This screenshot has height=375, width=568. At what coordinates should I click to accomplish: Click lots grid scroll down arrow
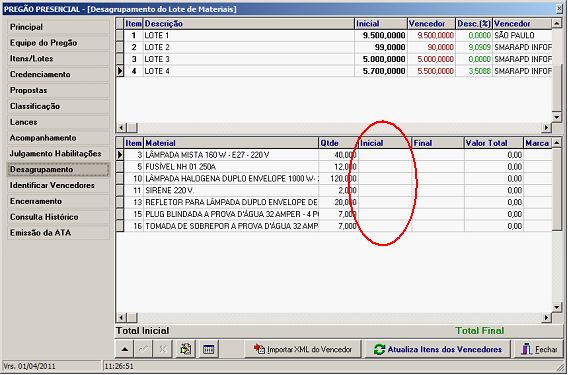(557, 117)
